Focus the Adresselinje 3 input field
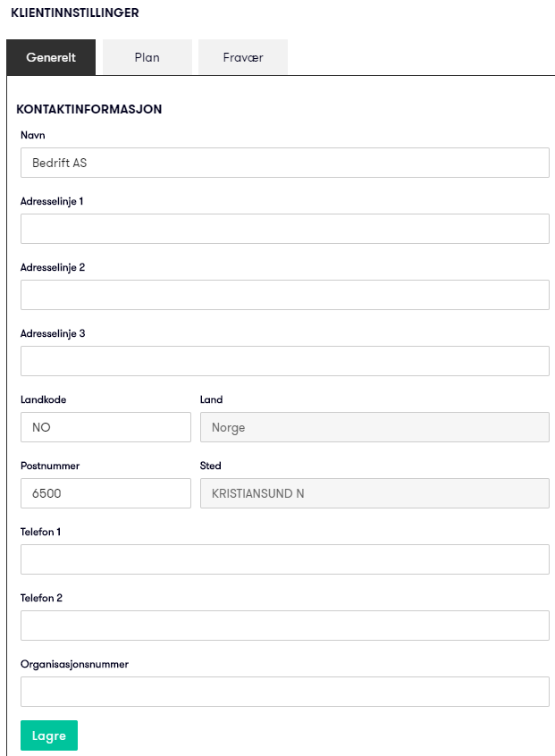 click(285, 361)
